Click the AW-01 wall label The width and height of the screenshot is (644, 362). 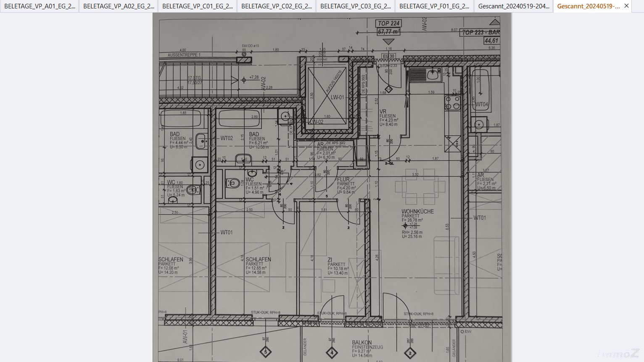pos(185,336)
